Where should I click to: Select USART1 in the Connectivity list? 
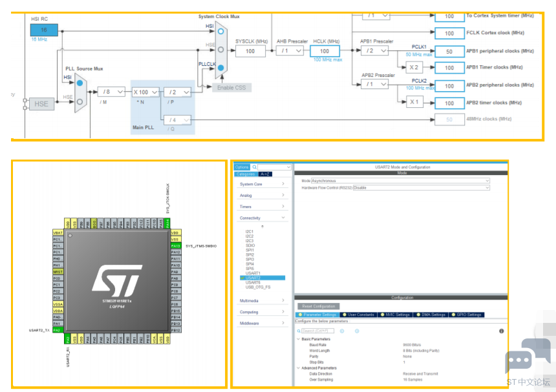253,273
